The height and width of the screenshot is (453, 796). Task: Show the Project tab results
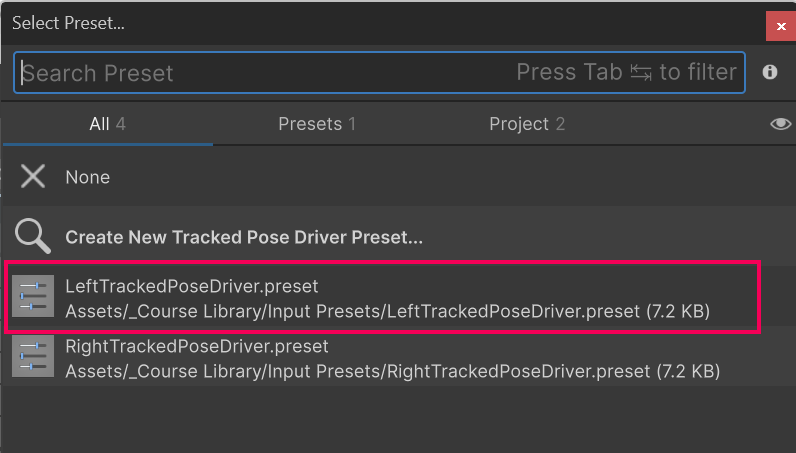click(526, 124)
